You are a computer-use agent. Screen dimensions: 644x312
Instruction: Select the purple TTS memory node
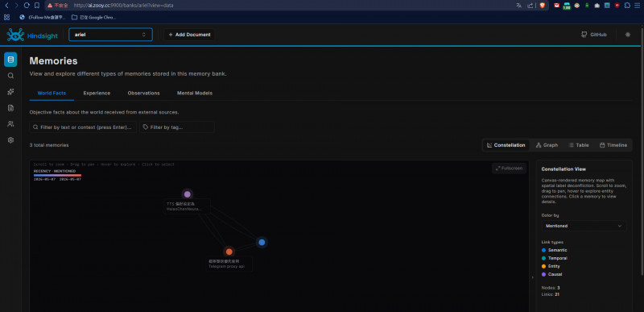point(188,194)
